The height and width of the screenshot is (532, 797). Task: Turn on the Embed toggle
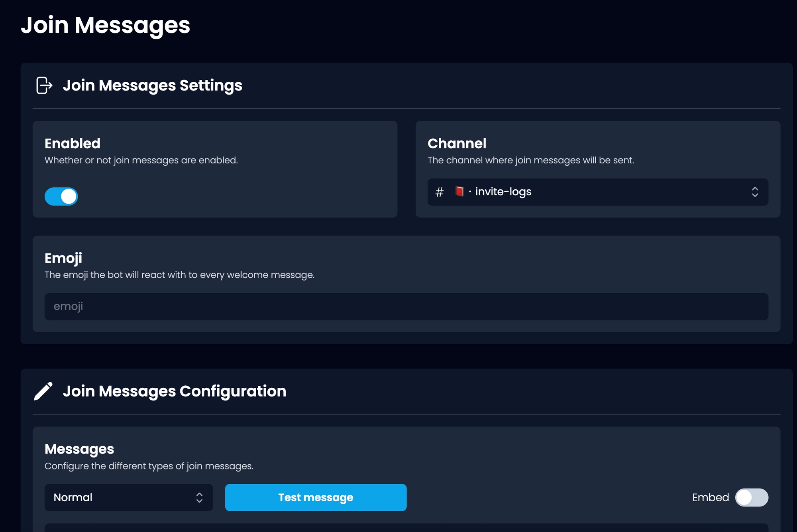[x=751, y=497]
